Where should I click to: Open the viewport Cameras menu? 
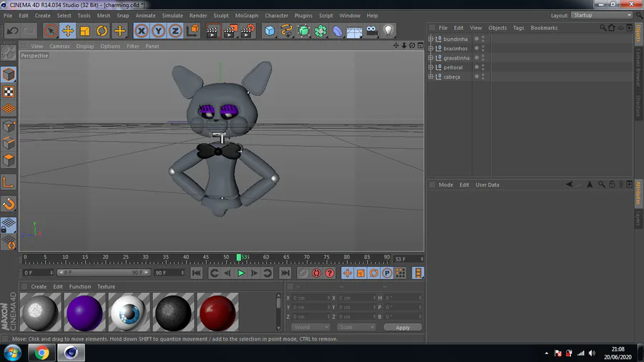coord(59,47)
